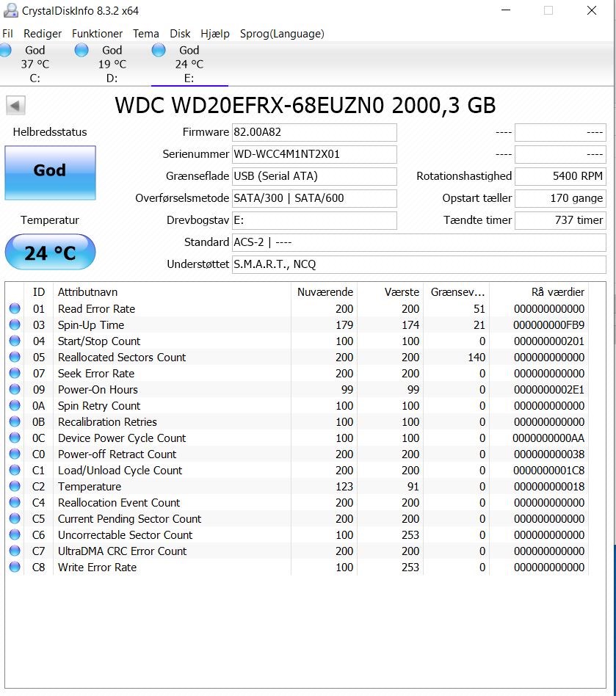Screen dimensions: 616x696
Task: Click status orb of Spin-Up Time row
Action: 15,325
